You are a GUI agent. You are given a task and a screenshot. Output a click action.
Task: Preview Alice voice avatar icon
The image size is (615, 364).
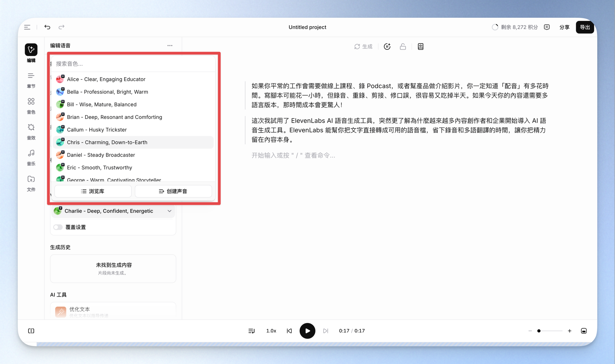(60, 79)
